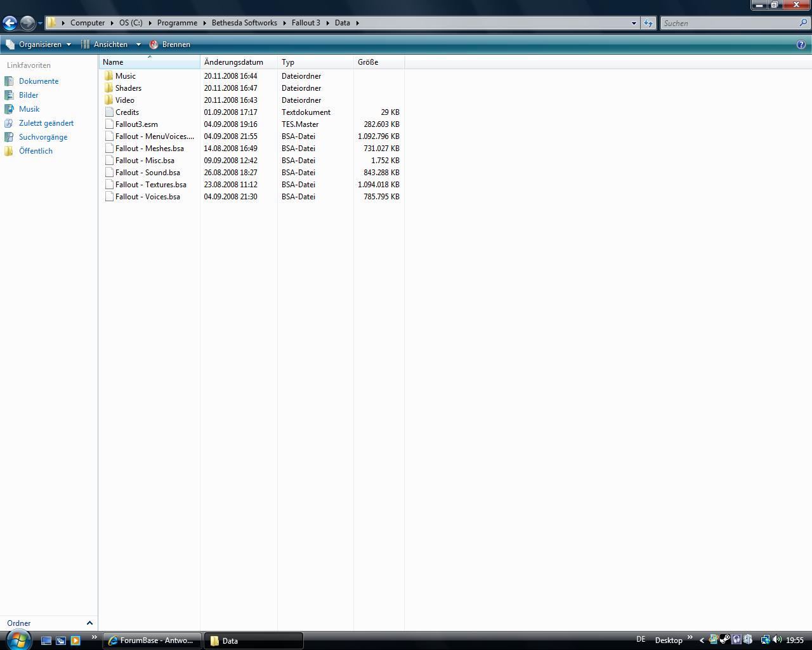This screenshot has width=812, height=650.
Task: Open recent pages dropdown beside navigation arrows
Action: [40, 23]
